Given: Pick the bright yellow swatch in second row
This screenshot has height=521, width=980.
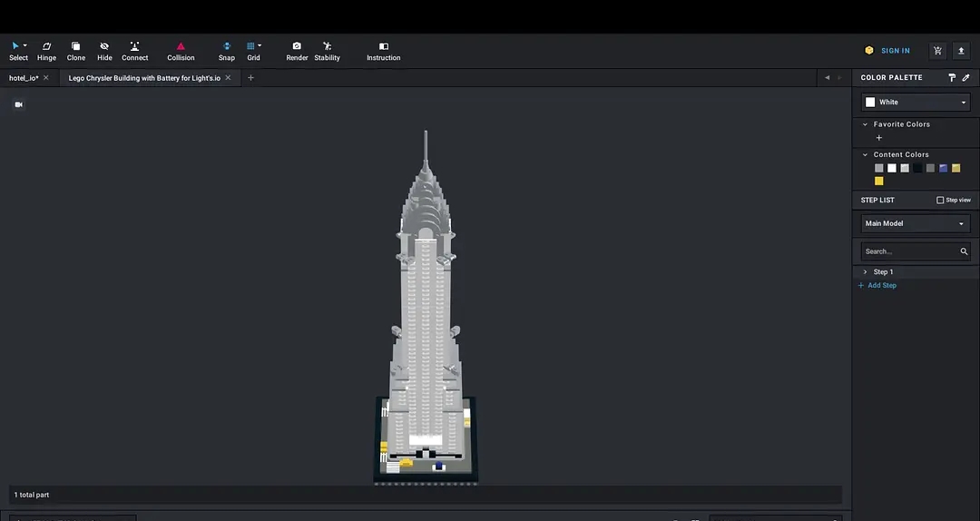Looking at the screenshot, I should 878,182.
